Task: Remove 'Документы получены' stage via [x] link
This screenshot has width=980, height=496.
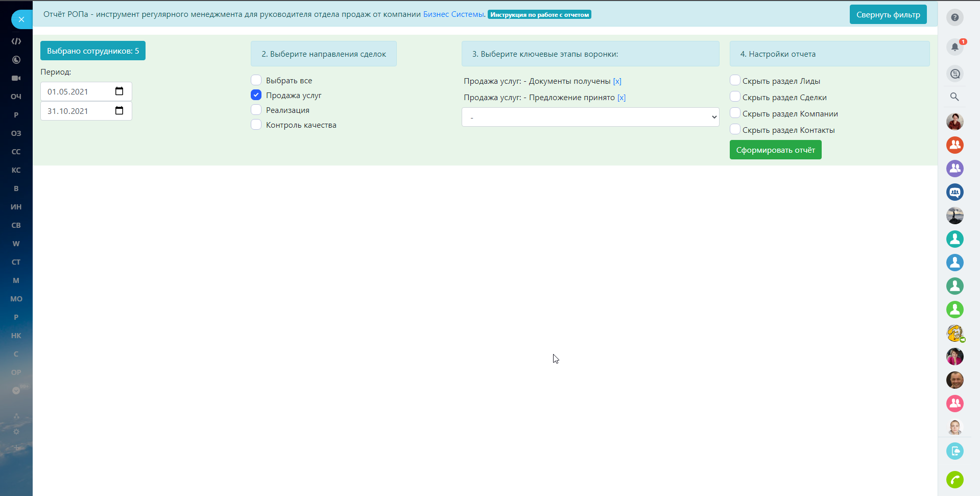Action: (x=617, y=81)
